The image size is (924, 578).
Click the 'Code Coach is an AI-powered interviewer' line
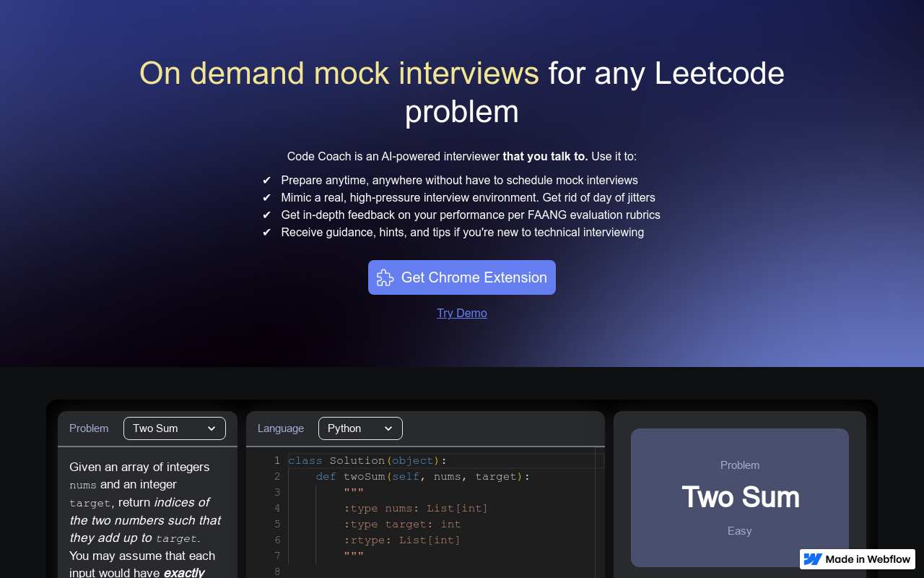462,156
